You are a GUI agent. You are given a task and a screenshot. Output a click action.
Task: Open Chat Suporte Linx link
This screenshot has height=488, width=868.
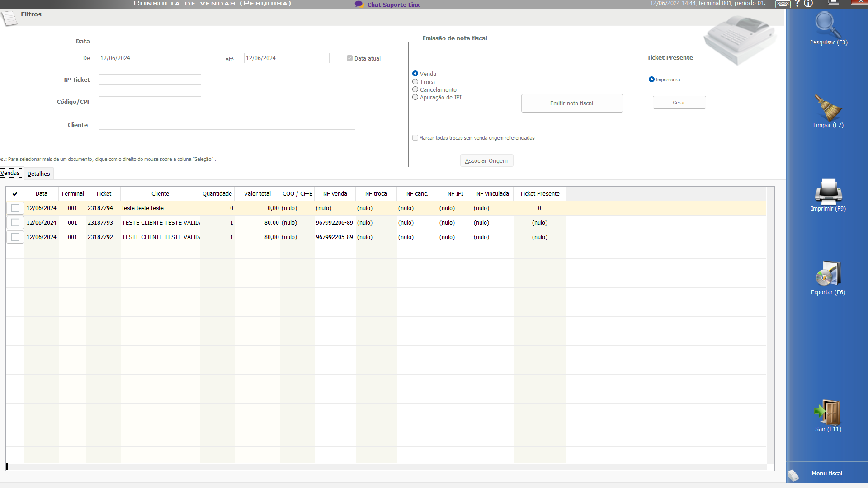click(393, 5)
